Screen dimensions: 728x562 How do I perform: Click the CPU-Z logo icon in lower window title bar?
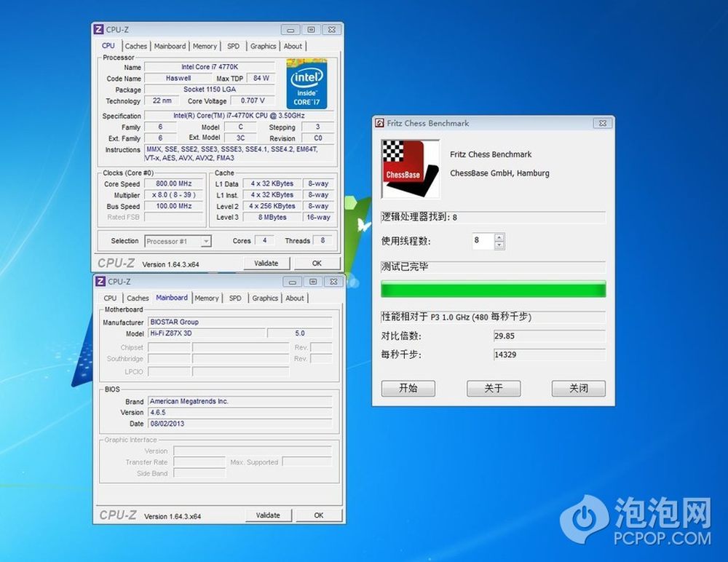100,282
